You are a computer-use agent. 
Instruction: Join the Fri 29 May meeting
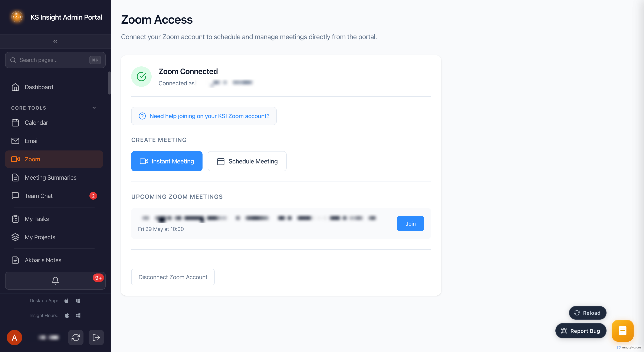[411, 224]
